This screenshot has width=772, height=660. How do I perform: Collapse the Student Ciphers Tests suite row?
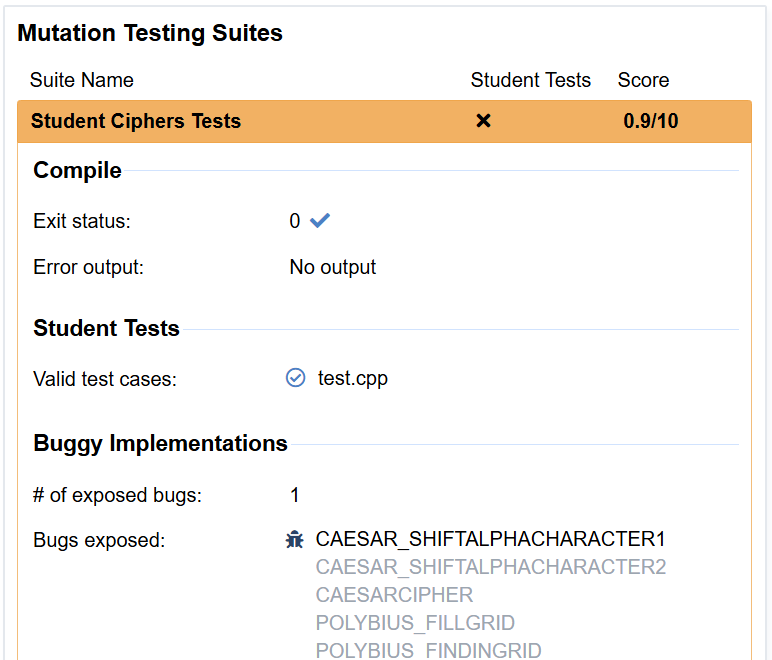pos(136,121)
